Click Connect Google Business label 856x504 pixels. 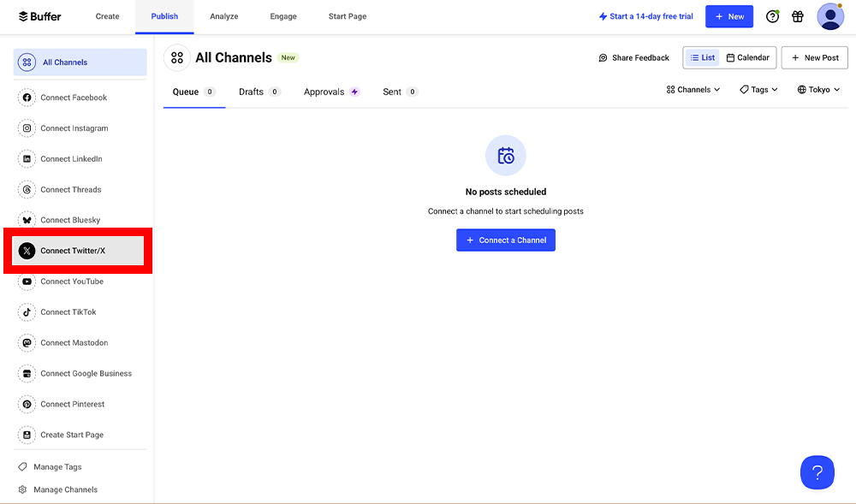[86, 374]
